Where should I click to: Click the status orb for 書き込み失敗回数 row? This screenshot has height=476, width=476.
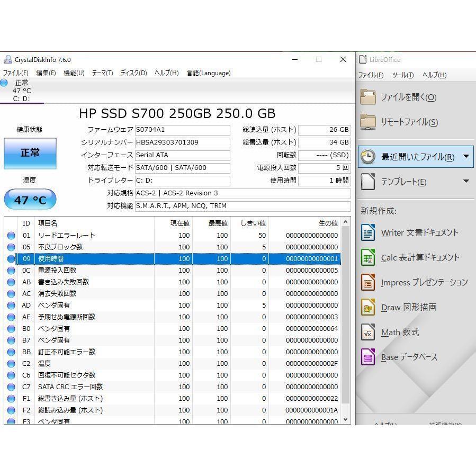(11, 282)
